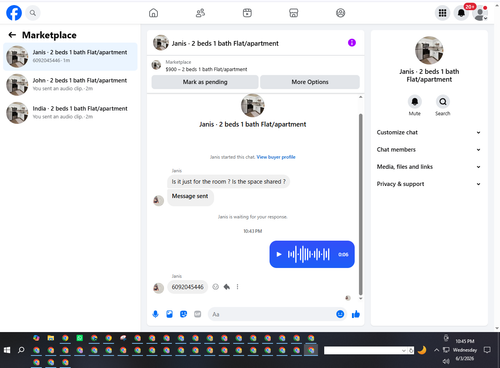Click the message input field
The height and width of the screenshot is (368, 500).
coord(272,314)
